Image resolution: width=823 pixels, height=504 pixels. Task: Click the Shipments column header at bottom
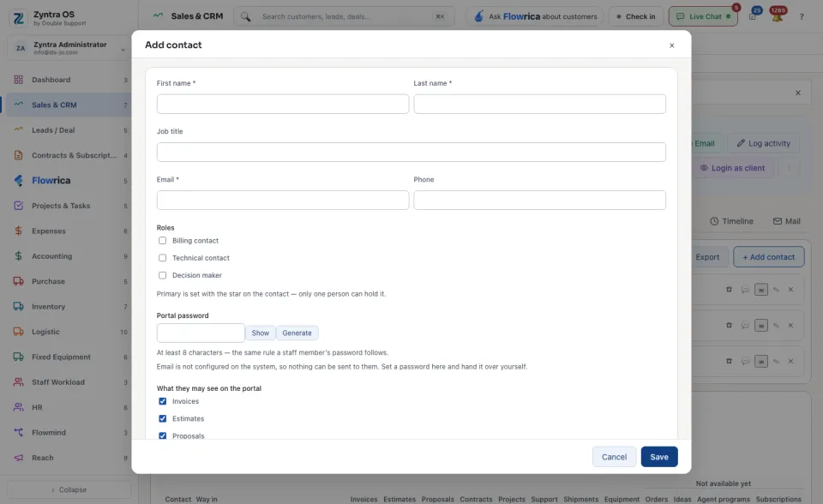click(x=581, y=499)
